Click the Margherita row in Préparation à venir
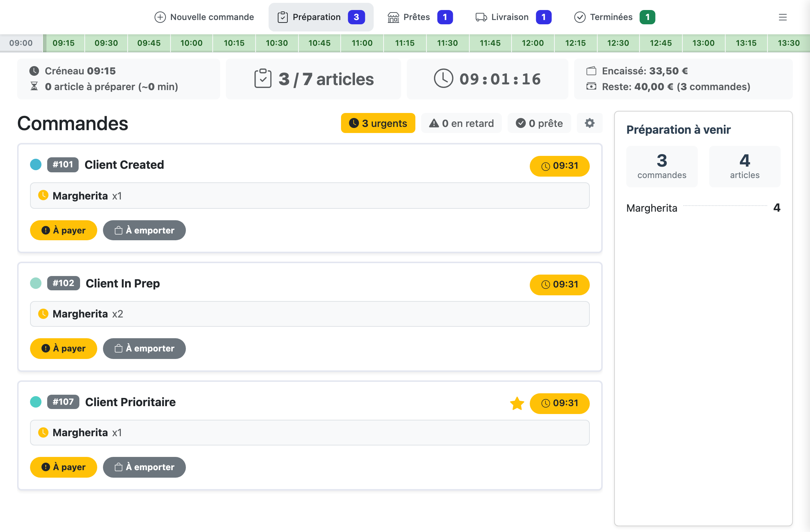Screen dimensions: 810x532 703,208
